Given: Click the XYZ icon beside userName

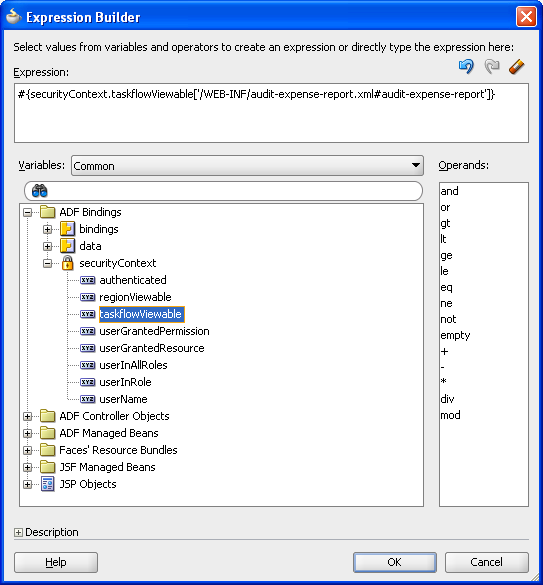Looking at the screenshot, I should [x=88, y=399].
